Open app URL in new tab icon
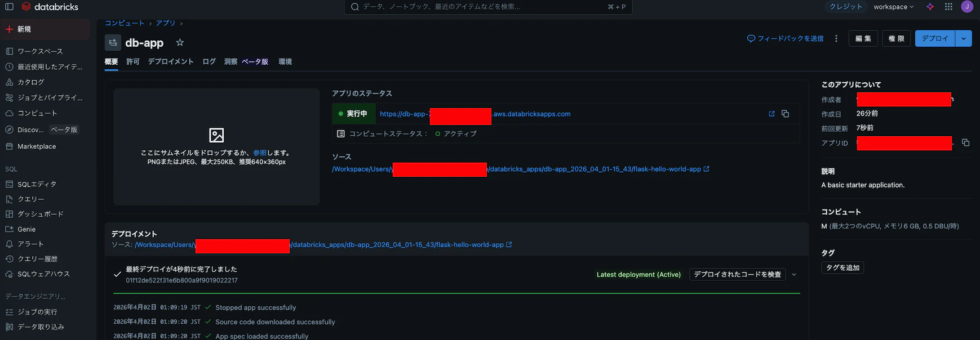Viewport: 980px width, 340px height. pyautogui.click(x=772, y=114)
